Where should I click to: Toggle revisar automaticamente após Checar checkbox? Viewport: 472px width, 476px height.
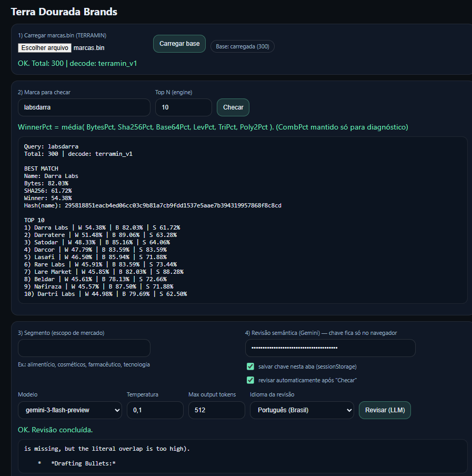tap(250, 380)
